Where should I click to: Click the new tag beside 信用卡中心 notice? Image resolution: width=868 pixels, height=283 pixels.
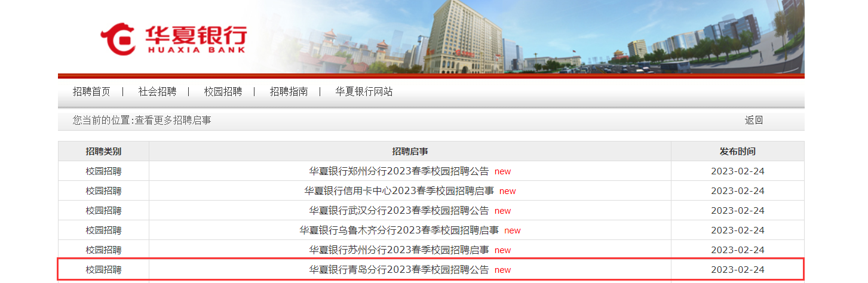(x=507, y=192)
